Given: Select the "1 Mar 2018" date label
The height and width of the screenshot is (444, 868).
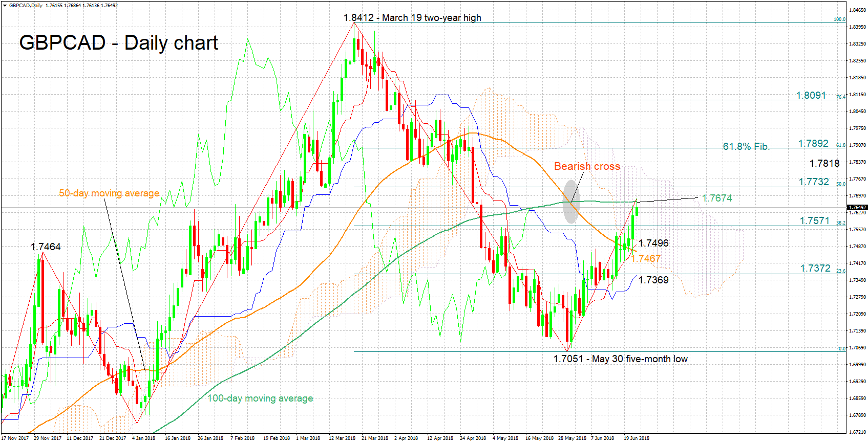Looking at the screenshot, I should pos(308,438).
